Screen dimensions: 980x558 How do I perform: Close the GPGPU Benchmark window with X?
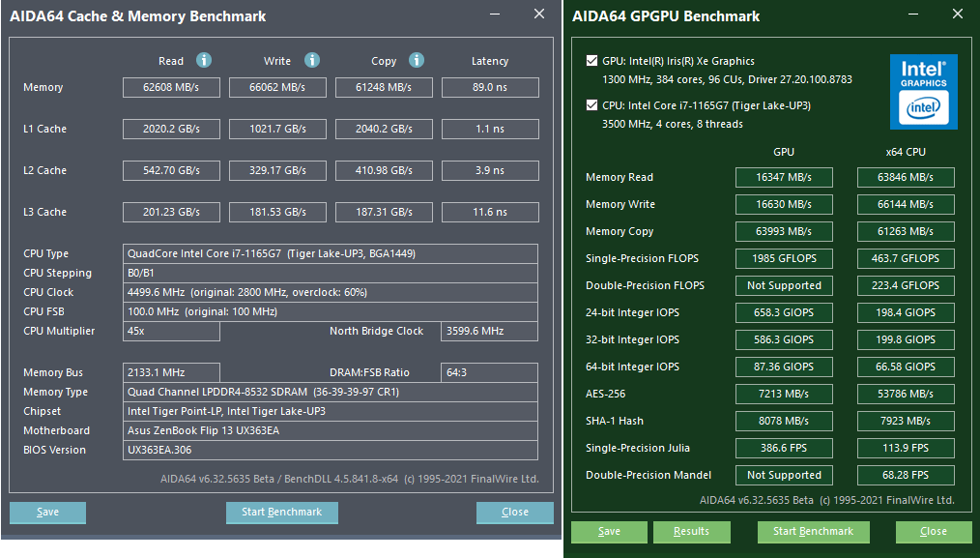(x=957, y=15)
